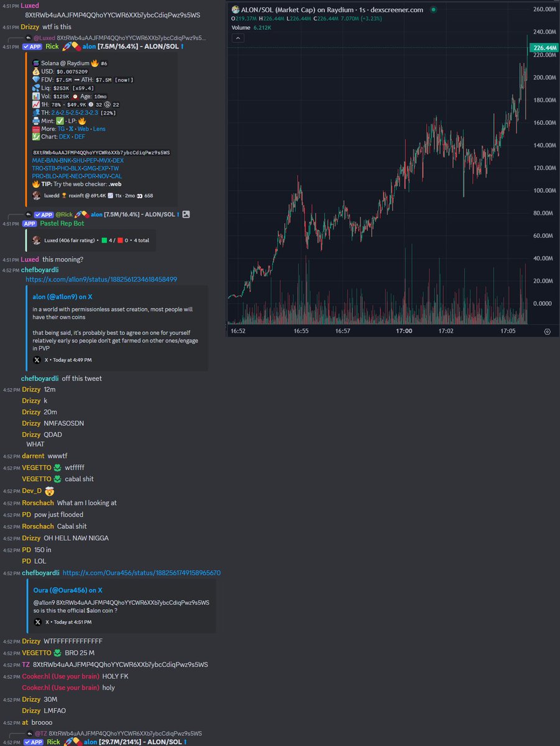Click the green market status dot in chart title

(x=433, y=10)
